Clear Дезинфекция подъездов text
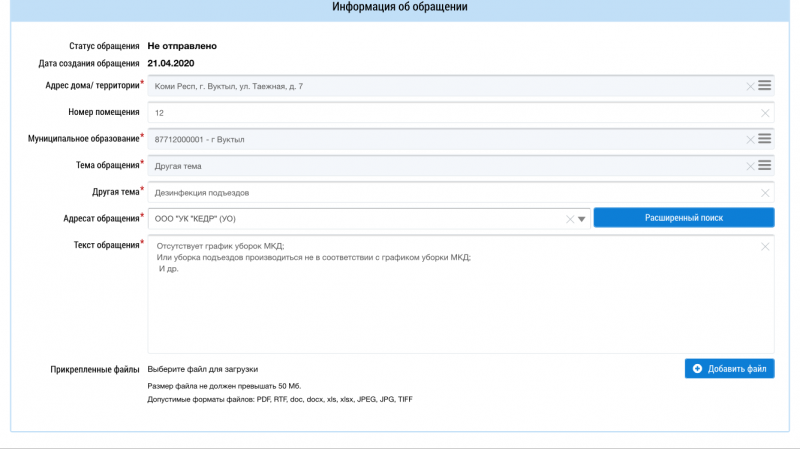 click(765, 193)
